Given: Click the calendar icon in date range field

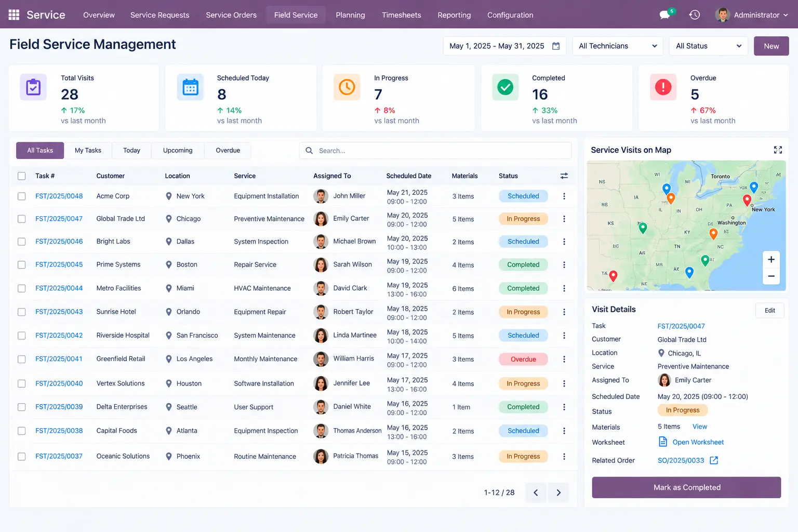Looking at the screenshot, I should coord(556,46).
